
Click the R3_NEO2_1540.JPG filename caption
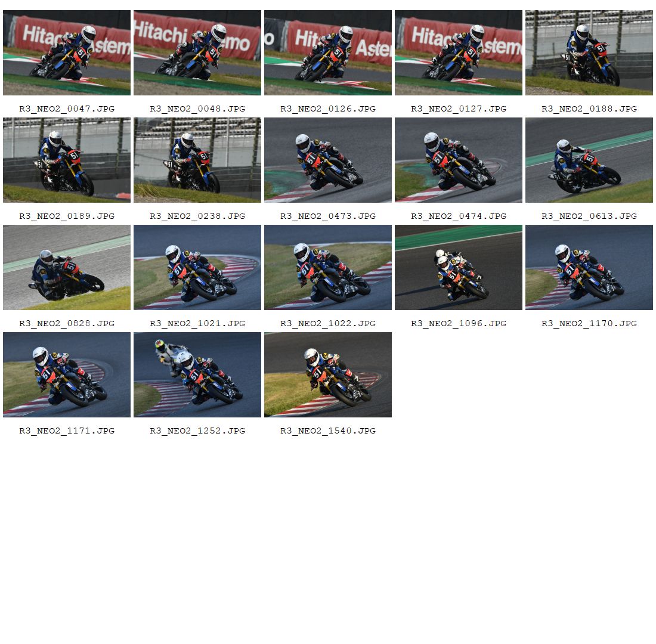327,431
